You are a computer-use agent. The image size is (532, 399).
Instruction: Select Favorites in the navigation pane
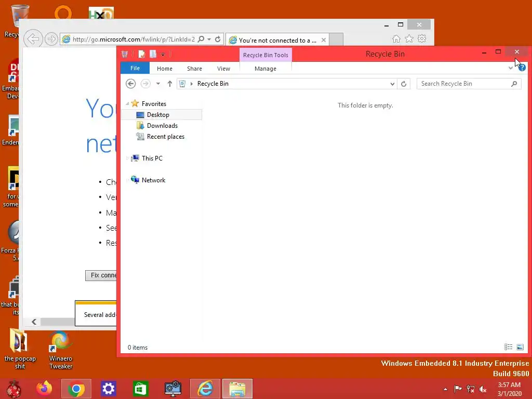tap(154, 103)
